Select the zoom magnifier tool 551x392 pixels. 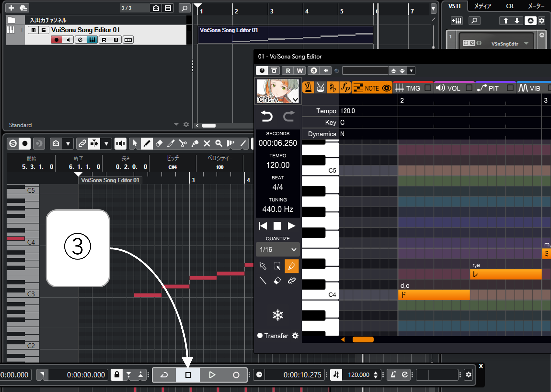point(219,144)
